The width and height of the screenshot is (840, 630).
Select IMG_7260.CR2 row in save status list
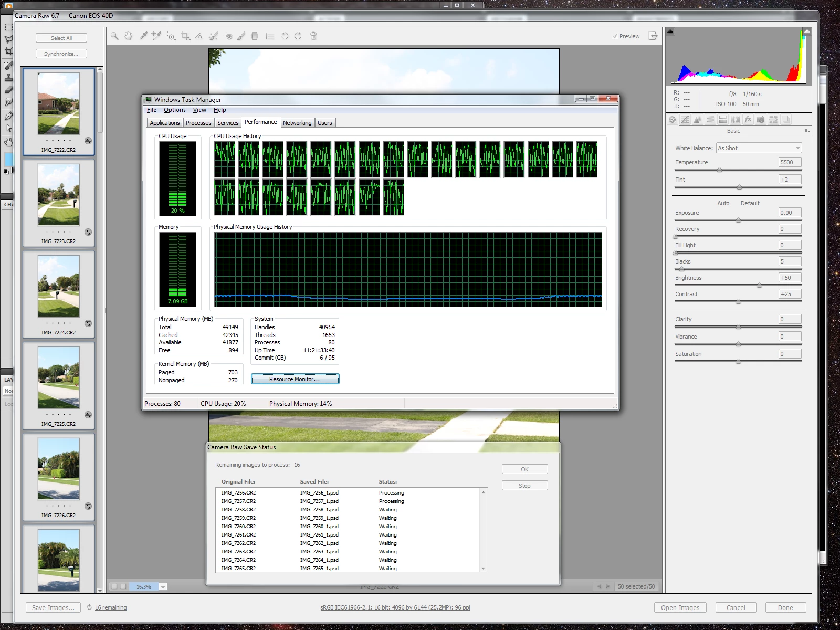coord(348,527)
